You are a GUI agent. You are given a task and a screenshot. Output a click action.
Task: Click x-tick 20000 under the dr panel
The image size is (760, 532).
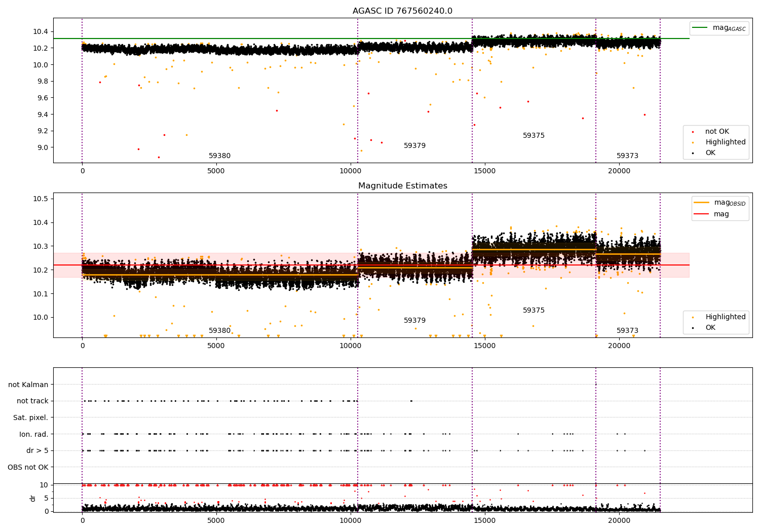coord(619,520)
